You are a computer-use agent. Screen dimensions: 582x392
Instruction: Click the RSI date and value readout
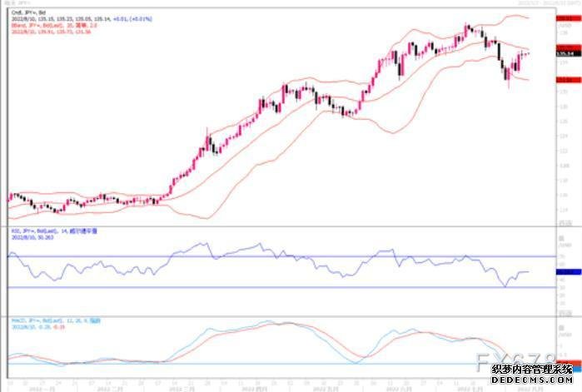pyautogui.click(x=30, y=236)
